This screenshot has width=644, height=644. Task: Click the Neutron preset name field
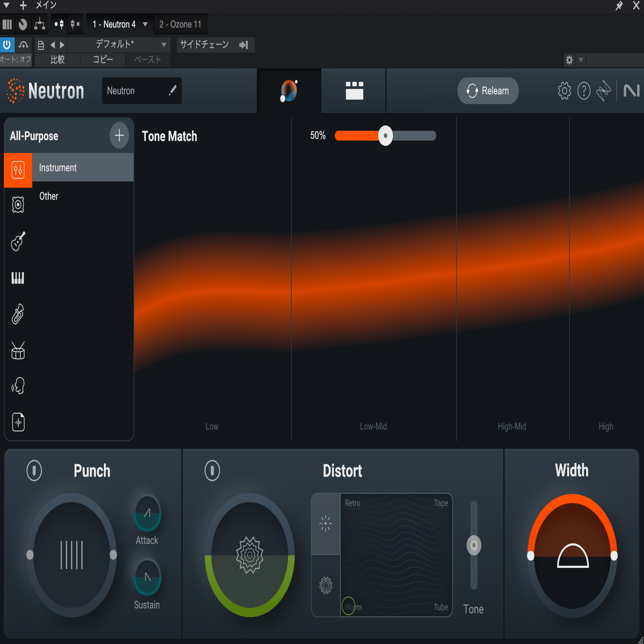click(142, 91)
